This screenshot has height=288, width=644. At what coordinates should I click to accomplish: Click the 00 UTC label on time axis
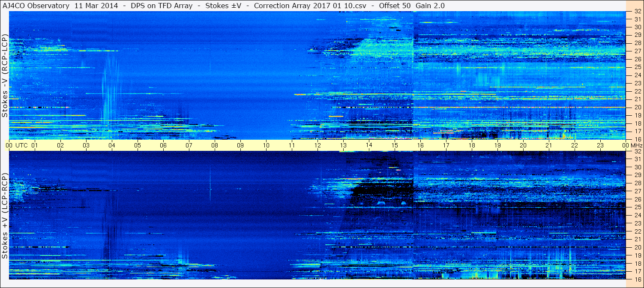(x=17, y=145)
